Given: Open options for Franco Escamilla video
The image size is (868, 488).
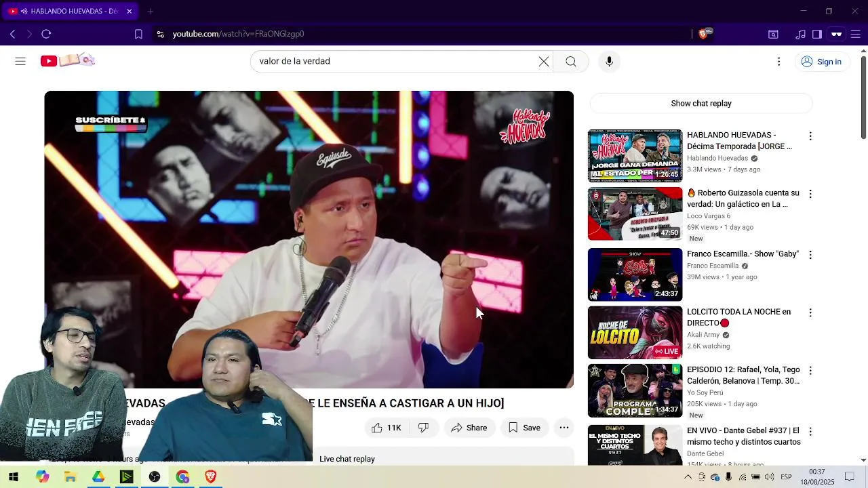Looking at the screenshot, I should [x=810, y=255].
